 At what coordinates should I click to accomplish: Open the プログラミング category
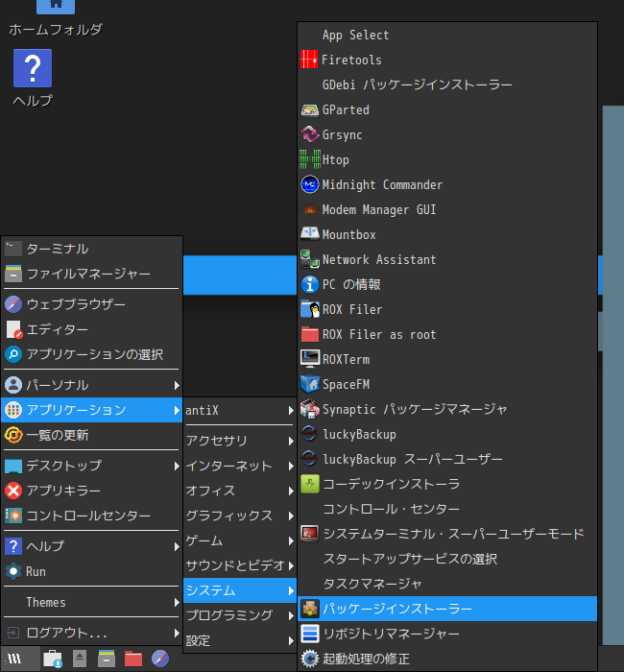[240, 615]
